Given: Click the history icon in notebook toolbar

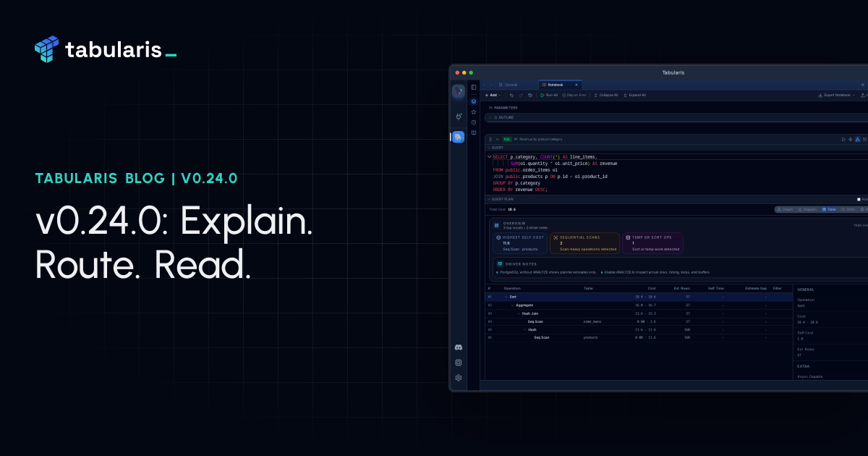Looking at the screenshot, I should [x=530, y=95].
